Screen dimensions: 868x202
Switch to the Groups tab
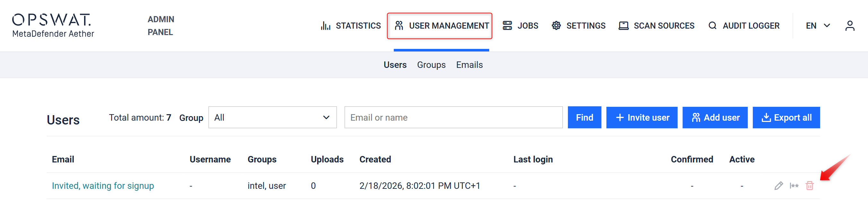click(431, 65)
